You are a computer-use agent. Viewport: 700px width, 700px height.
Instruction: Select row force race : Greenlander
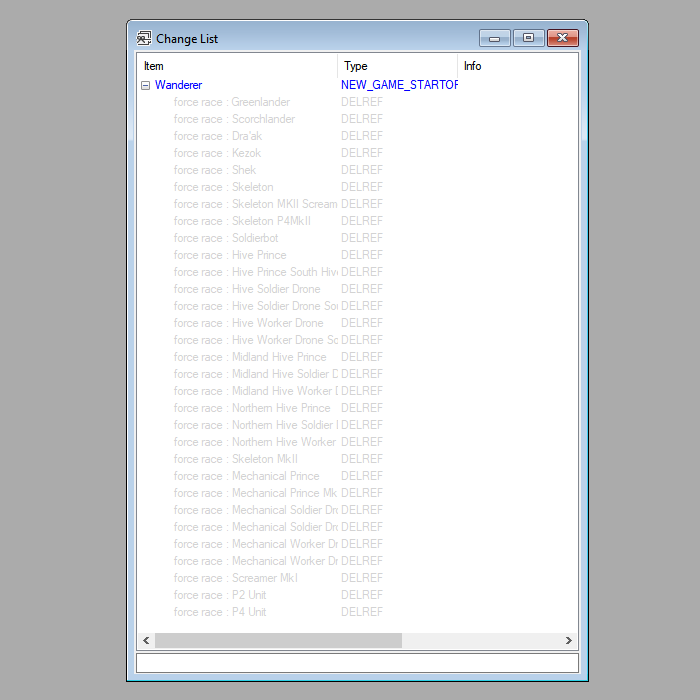232,102
